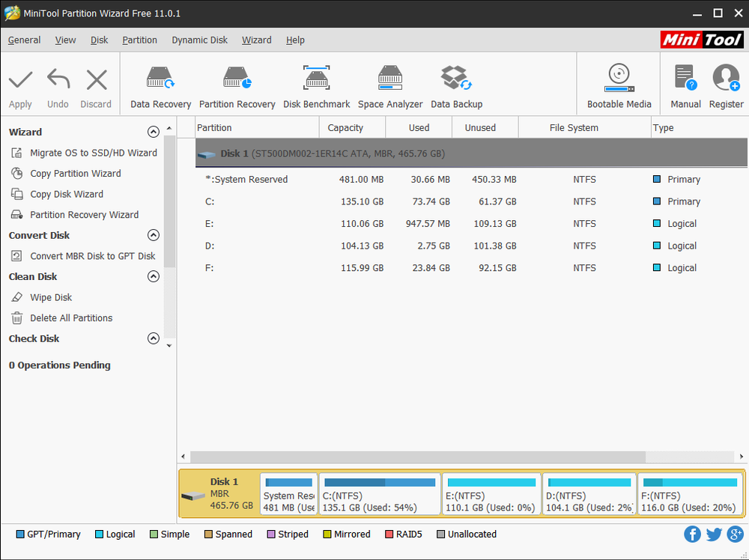The height and width of the screenshot is (560, 749).
Task: Open MiniTool's Facebook page
Action: [x=692, y=534]
